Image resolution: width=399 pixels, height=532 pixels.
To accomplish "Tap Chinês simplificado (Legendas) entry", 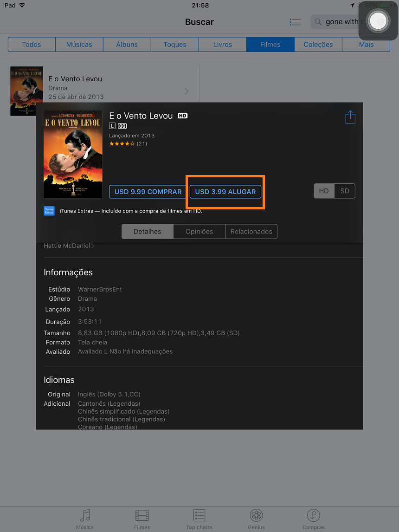I will point(124,412).
